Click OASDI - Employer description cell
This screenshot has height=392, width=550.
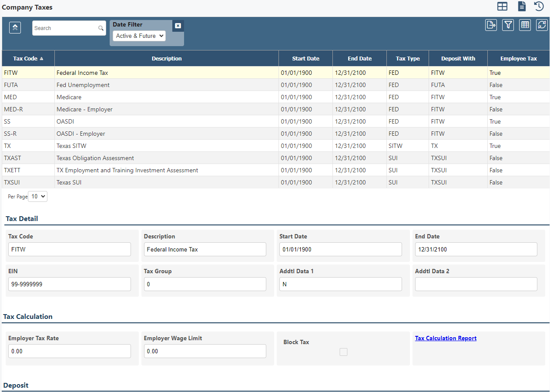tap(167, 134)
